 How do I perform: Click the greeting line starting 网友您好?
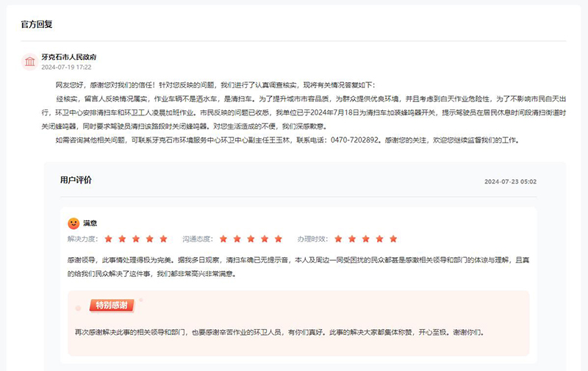tap(215, 85)
